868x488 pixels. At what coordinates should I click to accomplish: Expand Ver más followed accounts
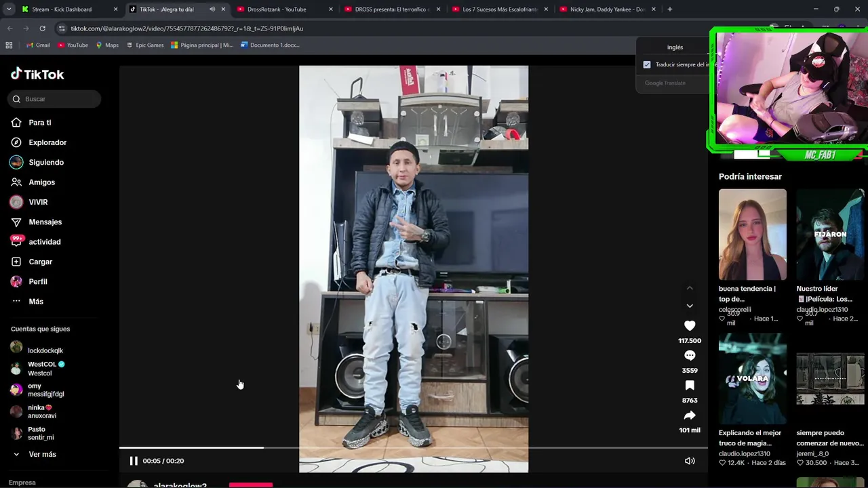pos(34,454)
